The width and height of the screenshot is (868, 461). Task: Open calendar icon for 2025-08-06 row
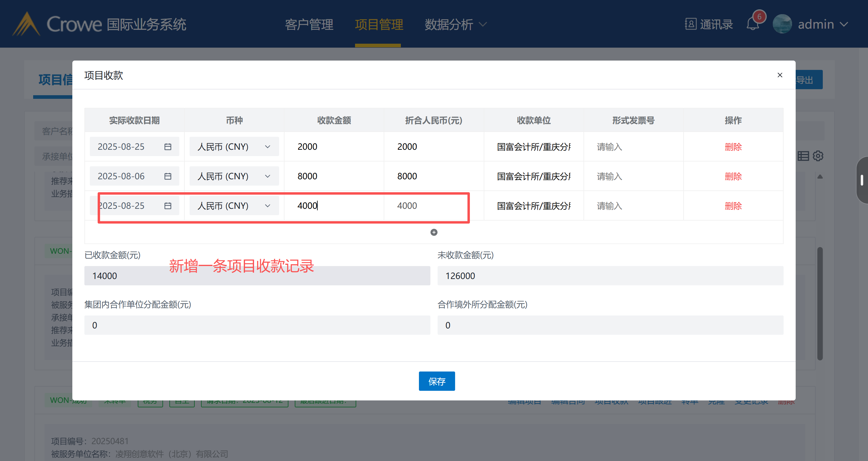[x=168, y=176]
